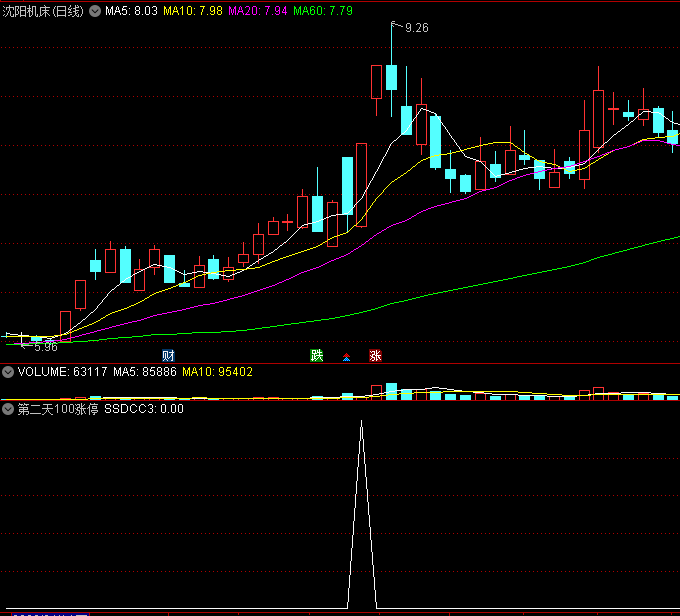This screenshot has width=680, height=616.
Task: Click the red-blue double arrow signal icon
Action: [x=347, y=357]
